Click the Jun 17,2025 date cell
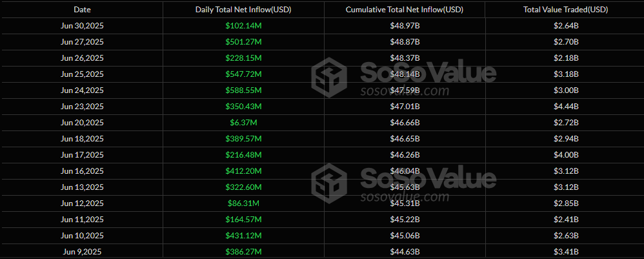 point(82,154)
